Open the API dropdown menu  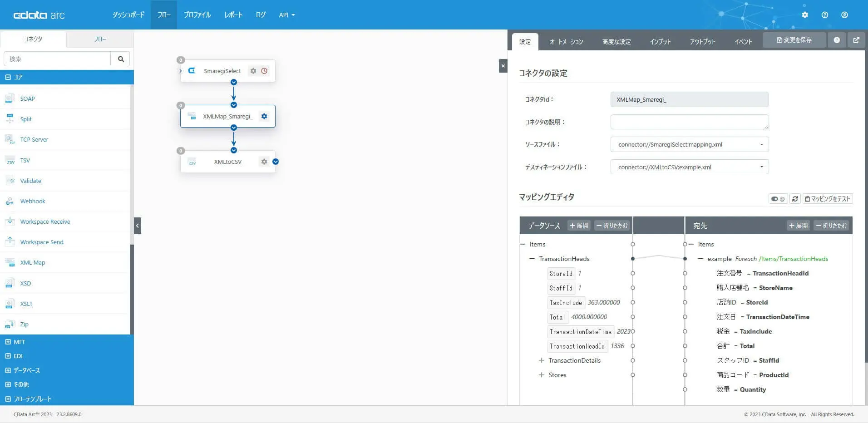coord(287,15)
